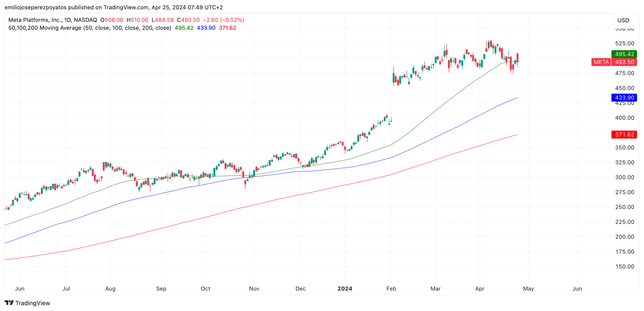Click the 525.00 price scale label
The image size is (644, 311).
[x=625, y=43]
